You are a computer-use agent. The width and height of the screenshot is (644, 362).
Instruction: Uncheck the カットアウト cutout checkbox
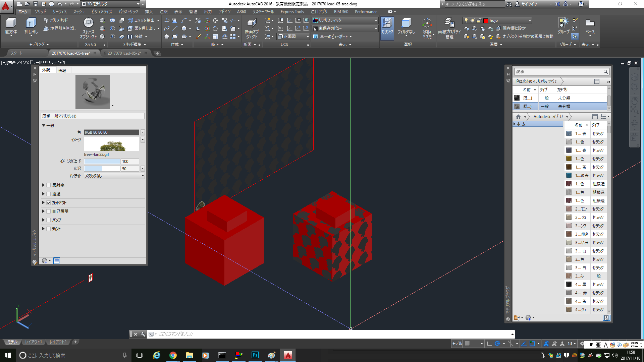tap(49, 203)
